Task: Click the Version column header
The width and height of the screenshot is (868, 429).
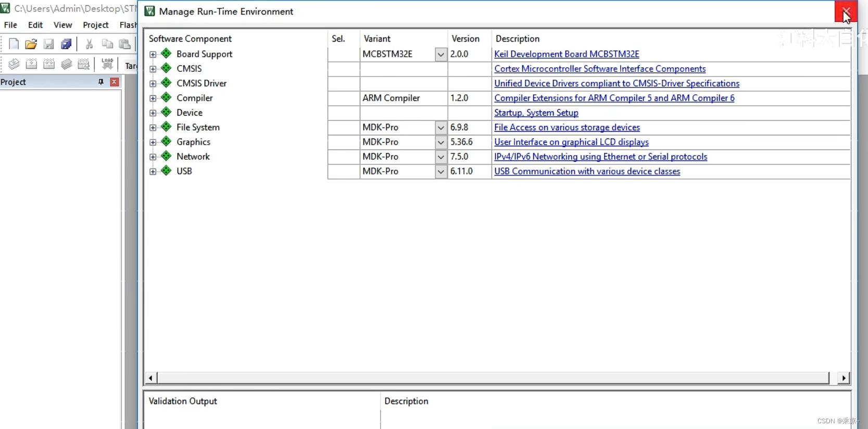Action: click(x=466, y=39)
